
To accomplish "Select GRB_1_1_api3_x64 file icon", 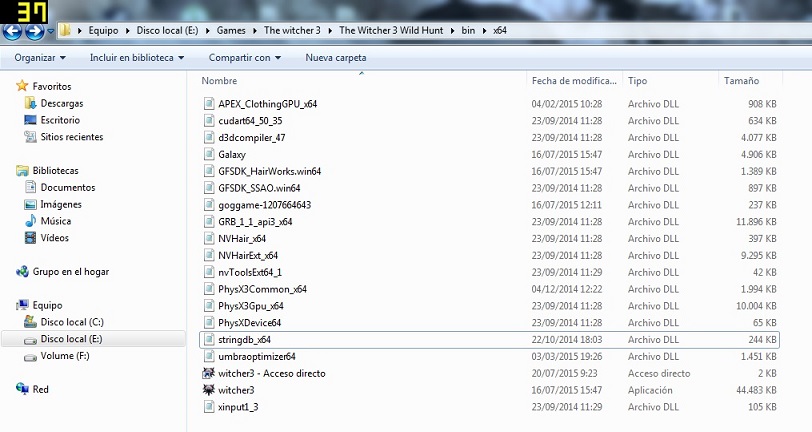I will click(209, 222).
